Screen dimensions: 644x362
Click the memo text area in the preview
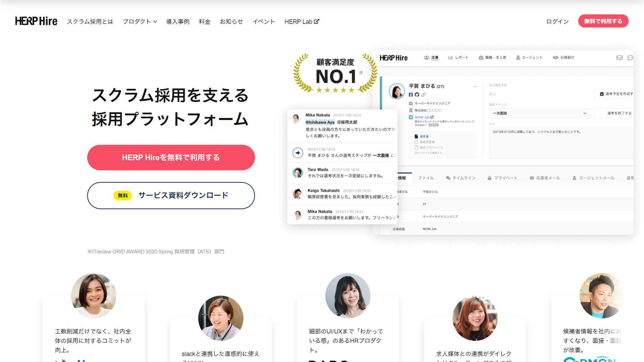coord(561,143)
